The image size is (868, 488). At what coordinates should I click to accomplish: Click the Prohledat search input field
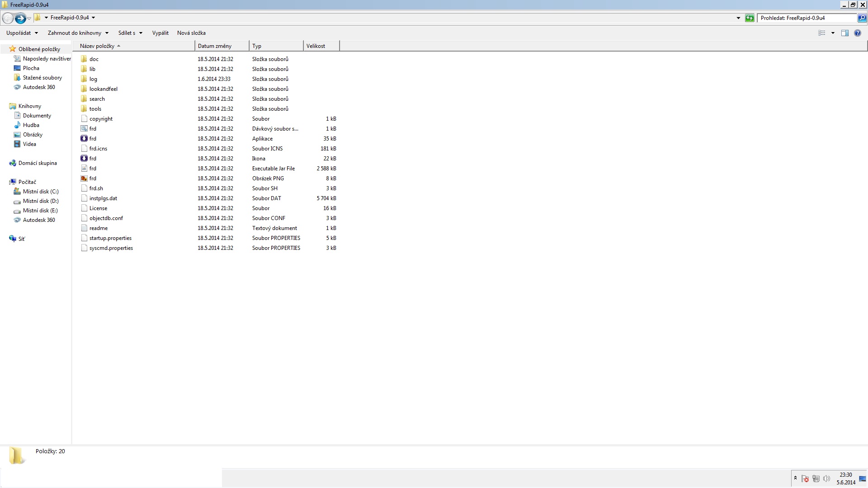click(x=807, y=18)
